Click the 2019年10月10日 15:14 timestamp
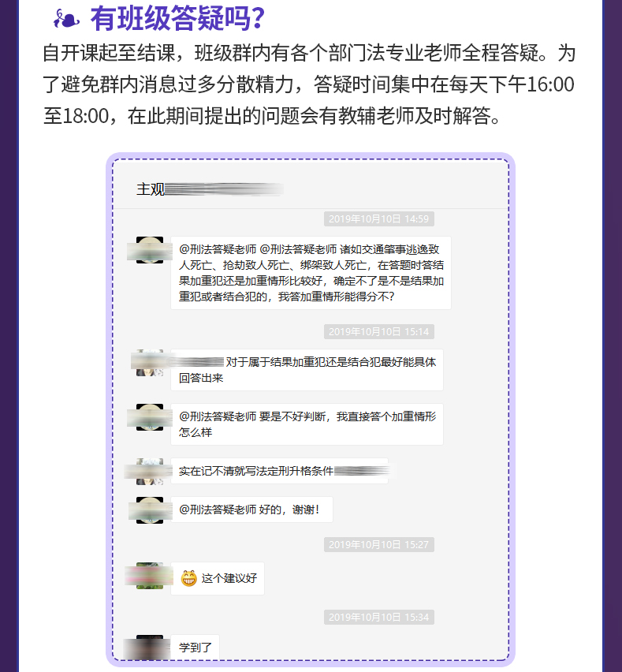The image size is (622, 672). (x=378, y=332)
